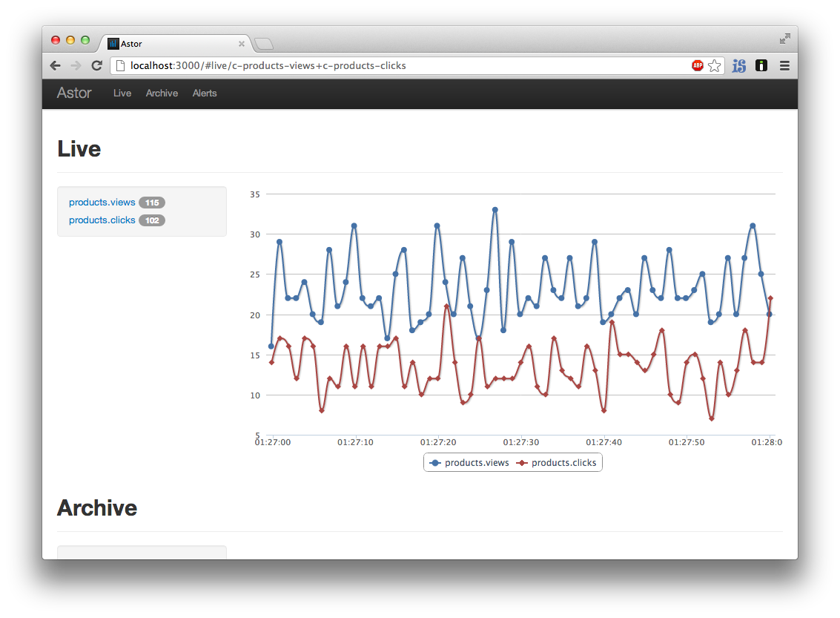The height and width of the screenshot is (618, 840).
Task: Click the browser forward arrow
Action: [76, 65]
